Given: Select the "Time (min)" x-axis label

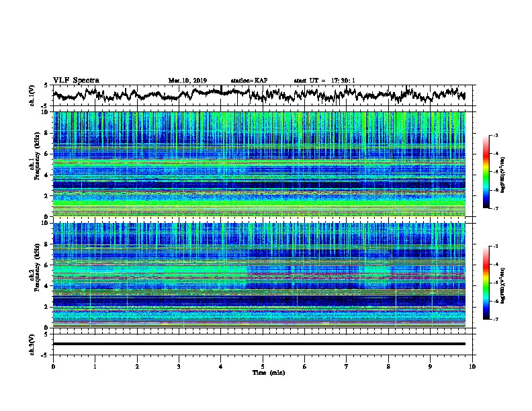Looking at the screenshot, I should (x=269, y=373).
